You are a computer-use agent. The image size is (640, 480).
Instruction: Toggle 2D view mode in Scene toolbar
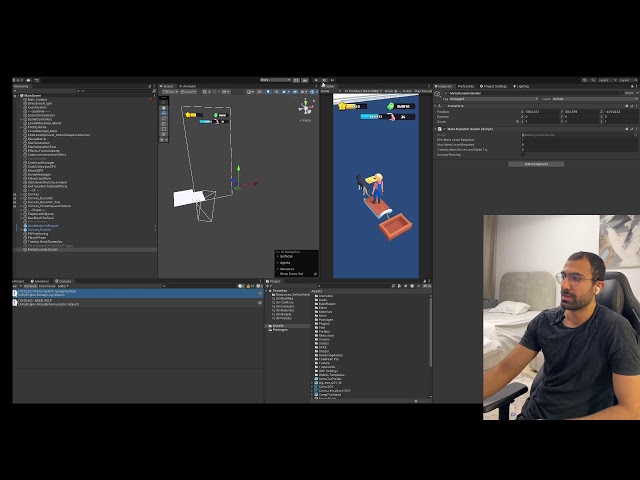260,91
